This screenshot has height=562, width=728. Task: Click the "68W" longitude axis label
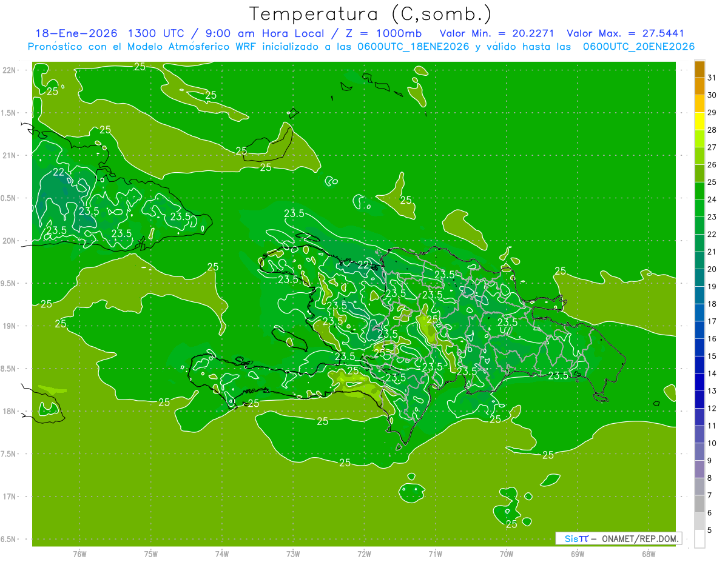tap(648, 554)
